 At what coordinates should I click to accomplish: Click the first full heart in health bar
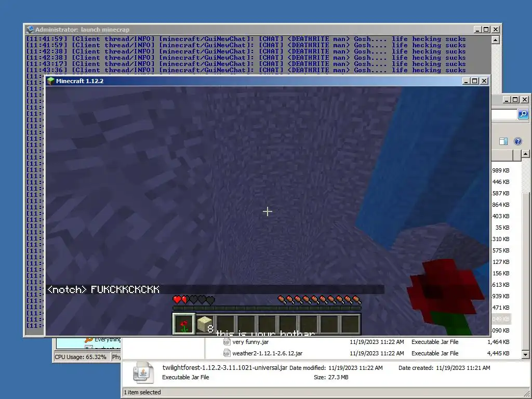tap(177, 300)
